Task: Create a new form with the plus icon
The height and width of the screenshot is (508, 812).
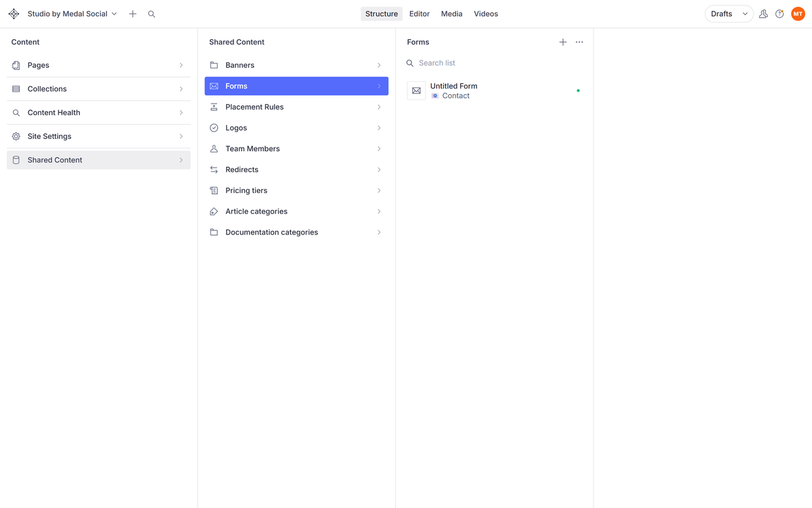Action: tap(563, 42)
